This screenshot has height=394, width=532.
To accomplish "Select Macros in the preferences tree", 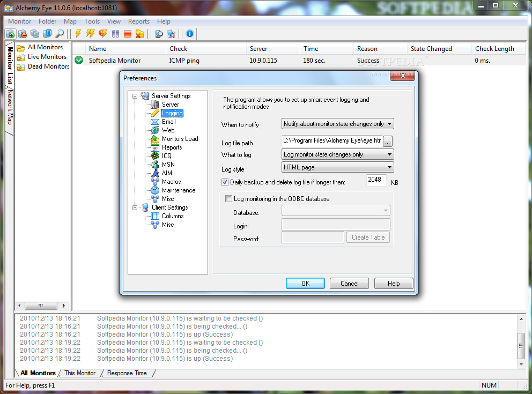I will click(x=171, y=182).
